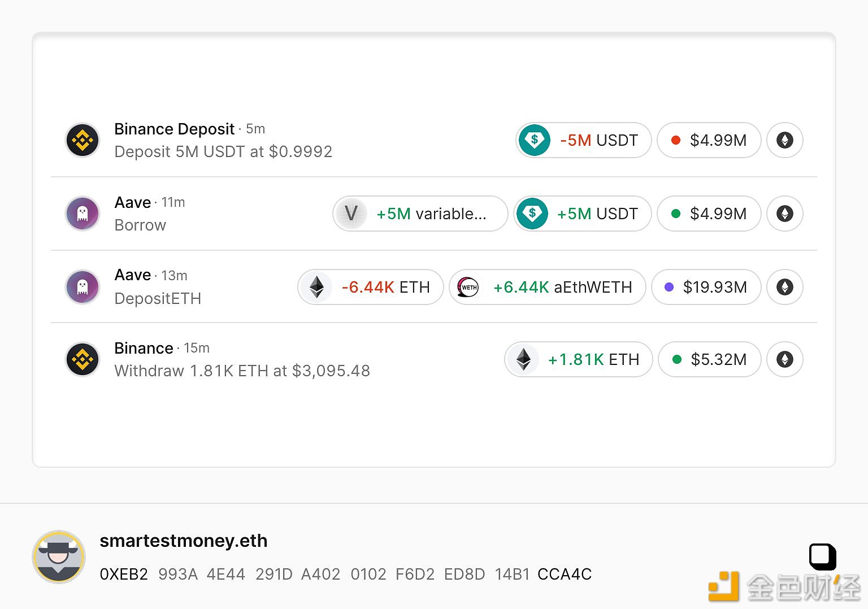Click the $5.32M value pill
Screen dimensions: 868x609
click(710, 359)
